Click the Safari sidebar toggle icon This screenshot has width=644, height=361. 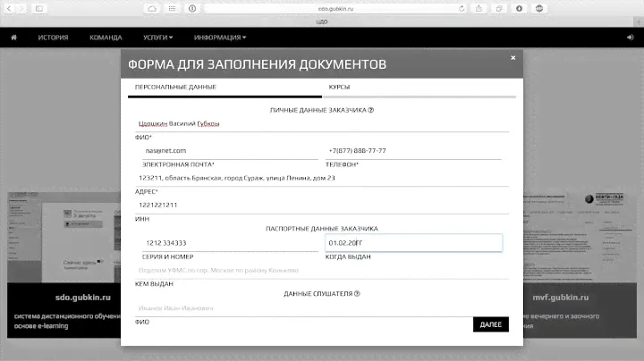(39, 8)
